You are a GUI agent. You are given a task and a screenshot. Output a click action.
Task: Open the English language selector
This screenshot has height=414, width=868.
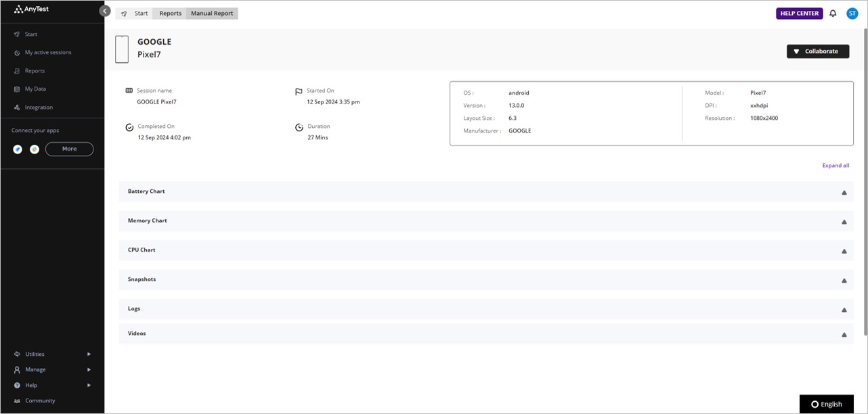pos(827,405)
